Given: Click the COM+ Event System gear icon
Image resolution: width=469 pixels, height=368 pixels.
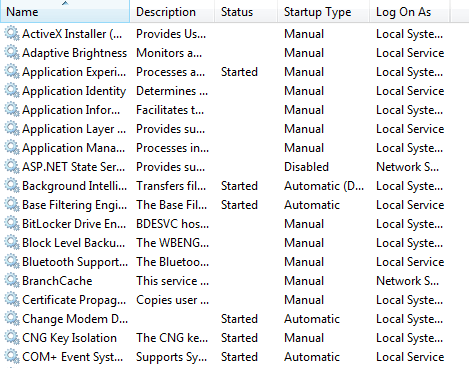Looking at the screenshot, I should tap(12, 357).
